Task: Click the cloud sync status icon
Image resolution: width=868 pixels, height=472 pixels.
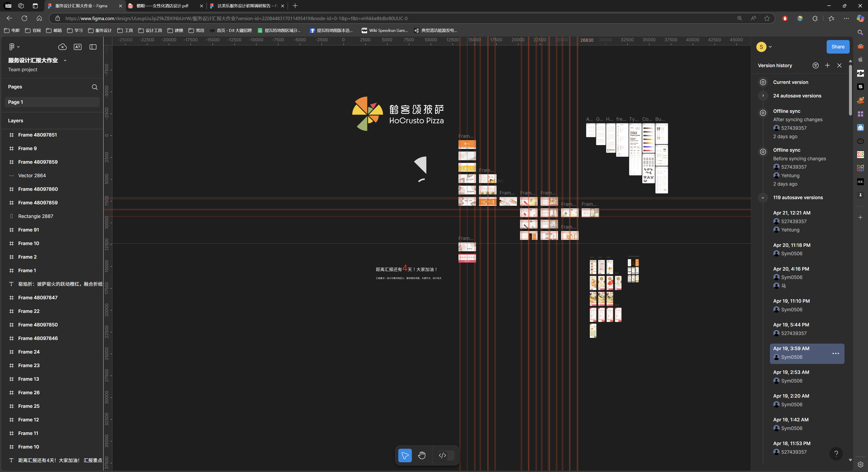Action: pos(62,47)
